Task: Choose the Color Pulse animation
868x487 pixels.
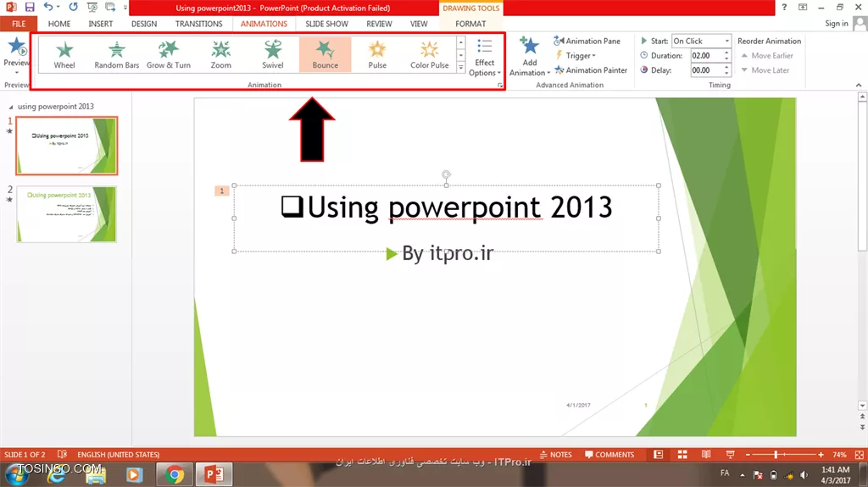Action: pos(429,55)
